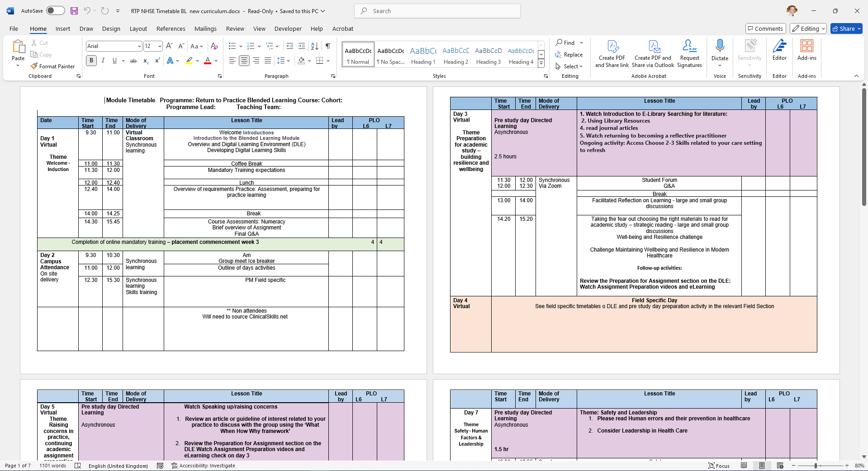
Task: Align text to the right
Action: point(256,61)
